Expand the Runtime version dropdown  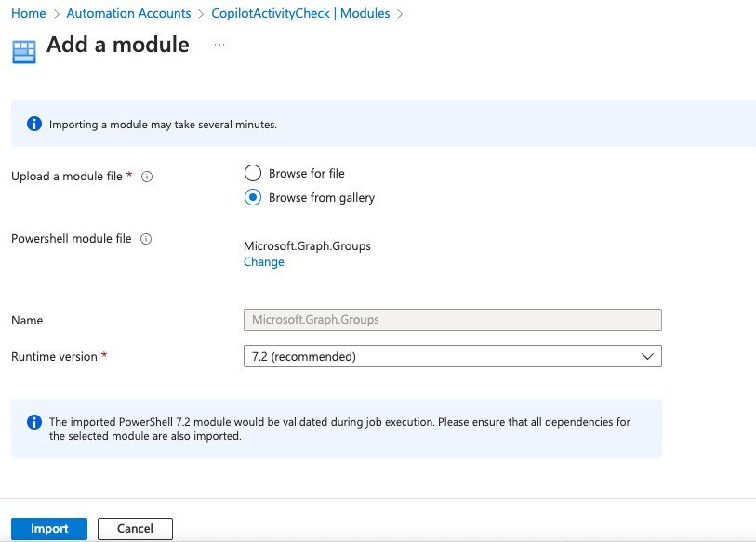coord(452,356)
